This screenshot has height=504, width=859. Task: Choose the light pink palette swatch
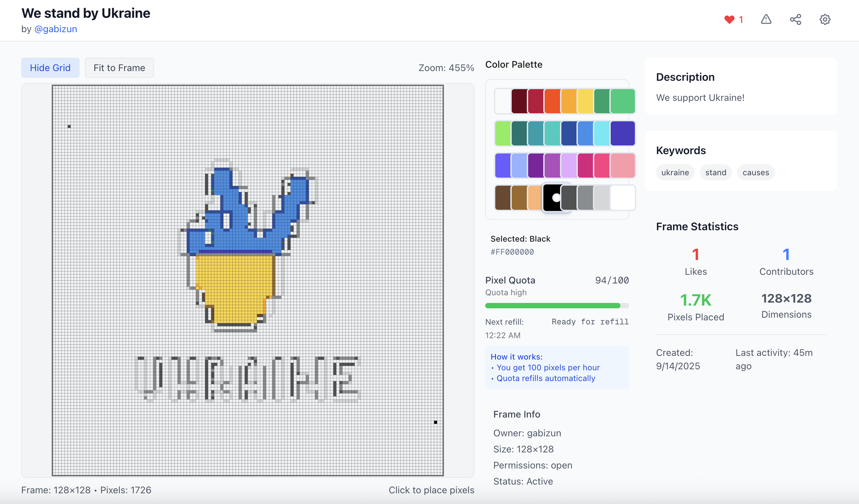tap(622, 166)
